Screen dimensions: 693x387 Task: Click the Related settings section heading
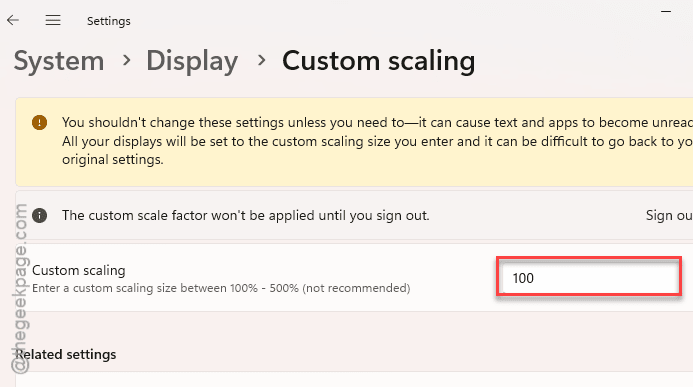[x=66, y=354]
